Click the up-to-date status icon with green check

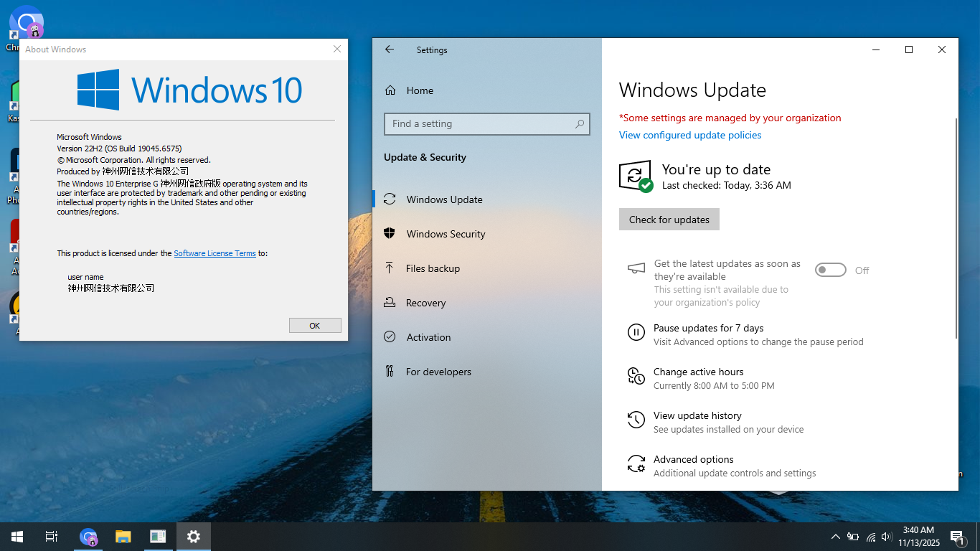[636, 176]
